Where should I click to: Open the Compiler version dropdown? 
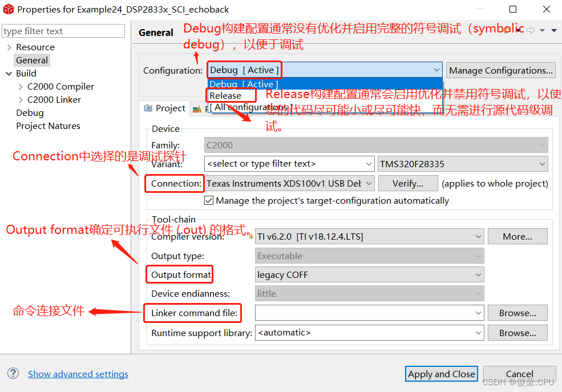coord(478,236)
